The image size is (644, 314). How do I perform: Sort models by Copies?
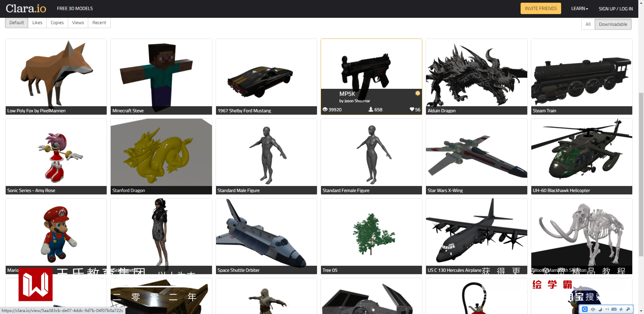(57, 23)
